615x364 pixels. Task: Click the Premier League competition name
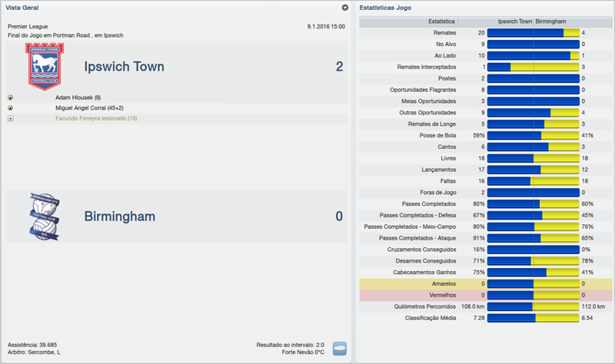(27, 26)
